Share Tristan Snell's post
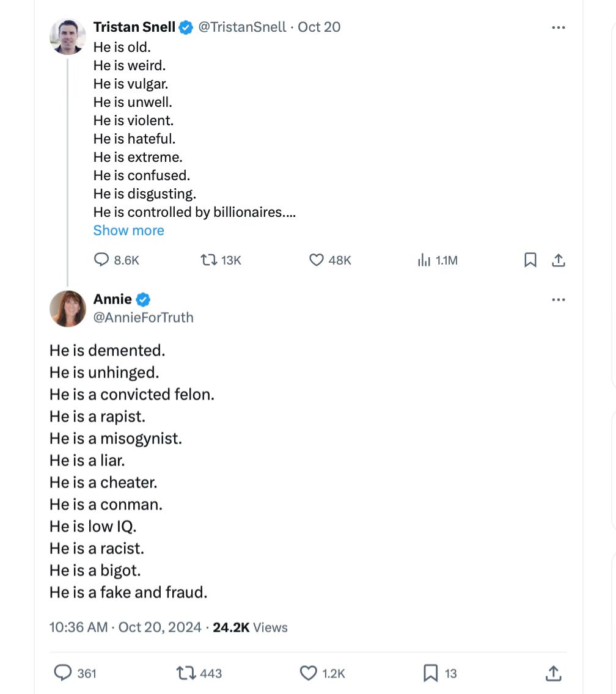 tap(558, 260)
